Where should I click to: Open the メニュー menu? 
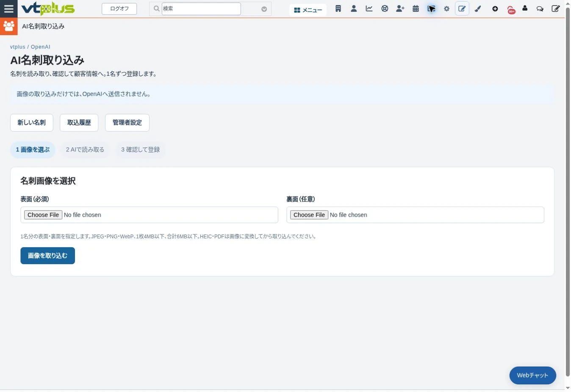click(308, 10)
